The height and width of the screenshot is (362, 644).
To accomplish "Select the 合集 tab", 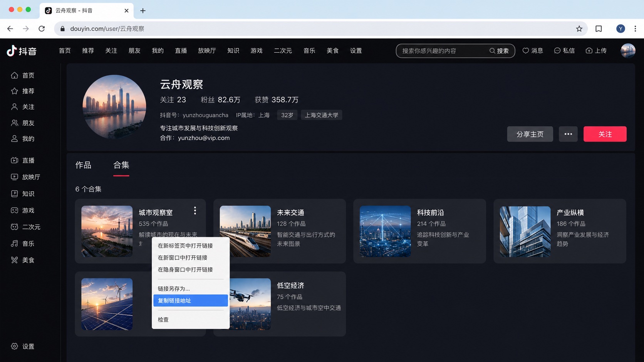I will click(x=121, y=165).
